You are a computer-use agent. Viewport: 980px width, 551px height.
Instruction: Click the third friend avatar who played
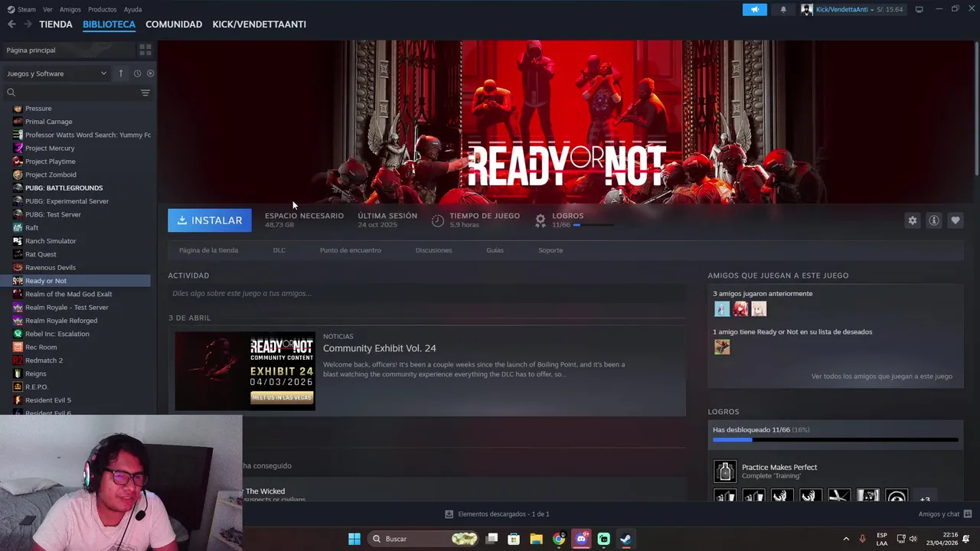[759, 309]
